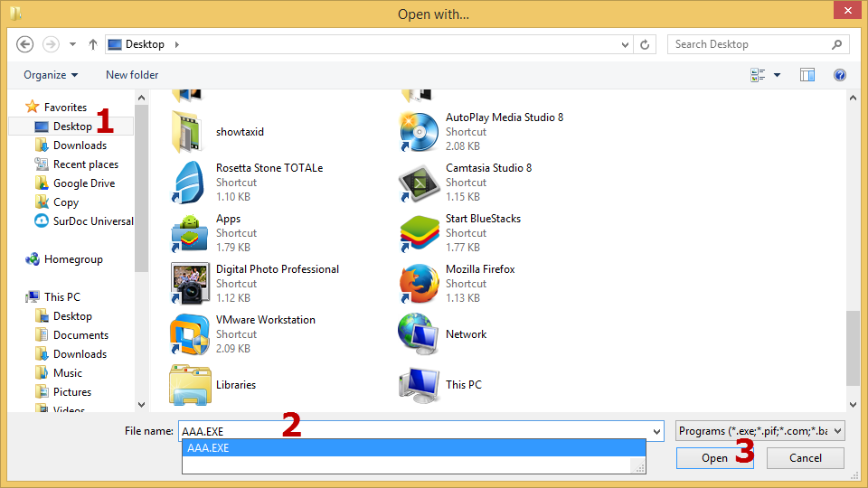
Task: Expand the file type filter combo box
Action: [x=759, y=431]
